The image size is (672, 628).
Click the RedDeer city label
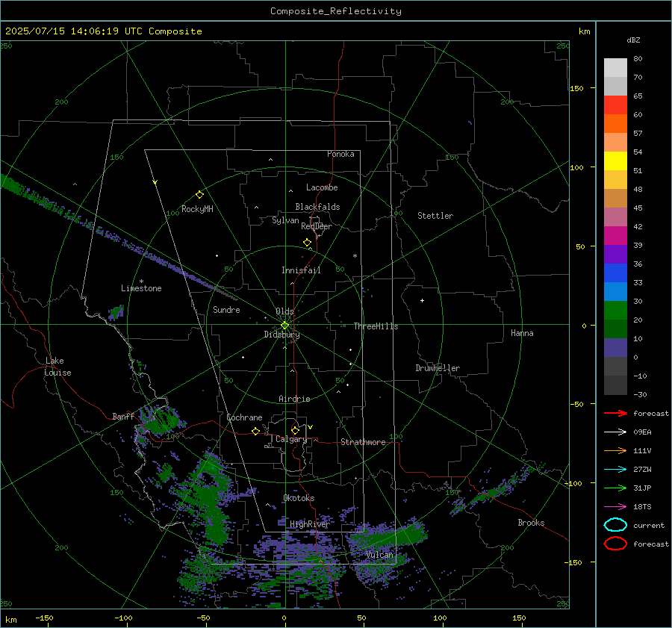tap(317, 226)
